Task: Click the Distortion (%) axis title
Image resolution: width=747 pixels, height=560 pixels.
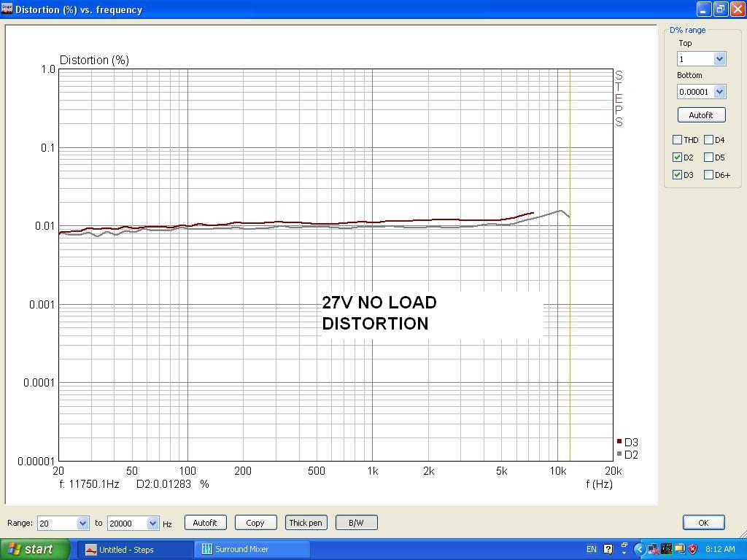Action: 94,60
